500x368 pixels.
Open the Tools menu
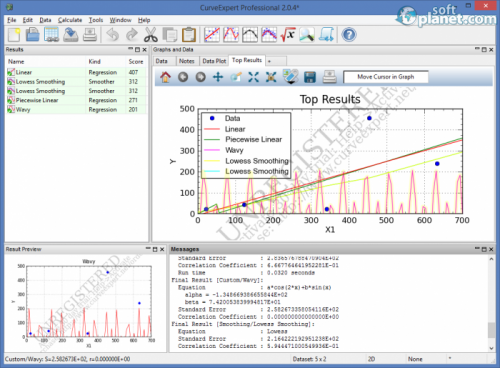(96, 20)
